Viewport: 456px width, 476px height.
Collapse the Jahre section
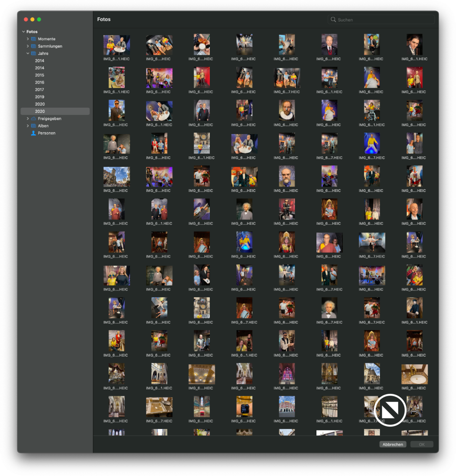[x=28, y=54]
